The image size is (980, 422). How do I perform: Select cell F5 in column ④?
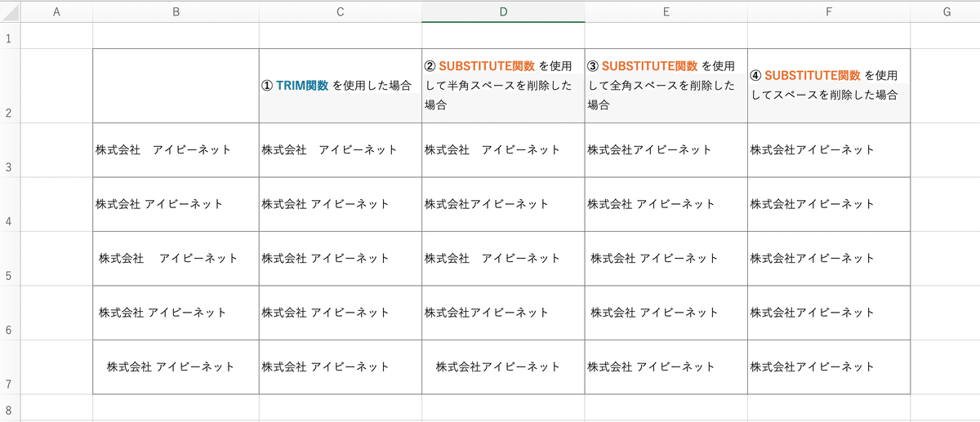point(828,259)
